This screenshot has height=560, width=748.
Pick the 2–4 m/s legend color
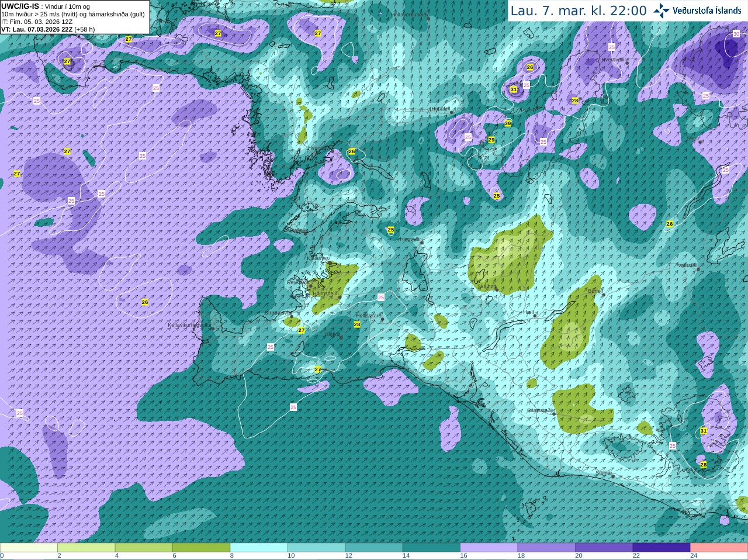86,548
